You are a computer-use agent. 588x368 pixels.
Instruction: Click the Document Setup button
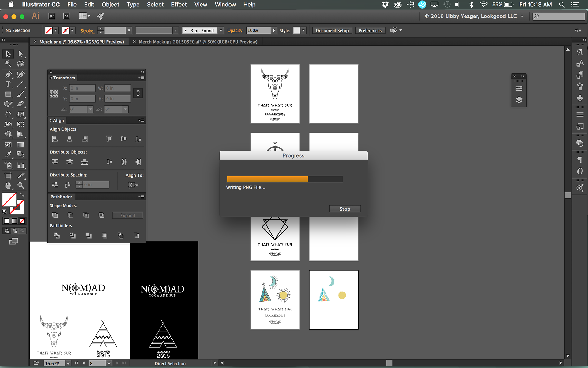tap(332, 30)
